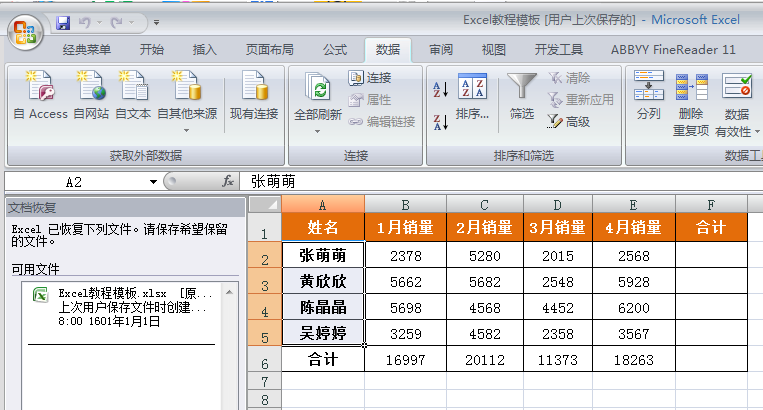Sort descending Z to A
Viewport: 763px width, 410px height.
440,122
